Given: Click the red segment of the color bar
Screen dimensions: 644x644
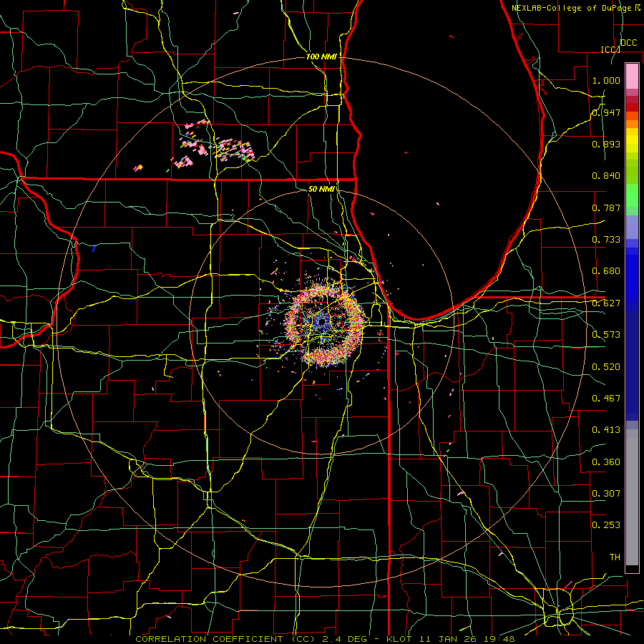Looking at the screenshot, I should [x=632, y=107].
